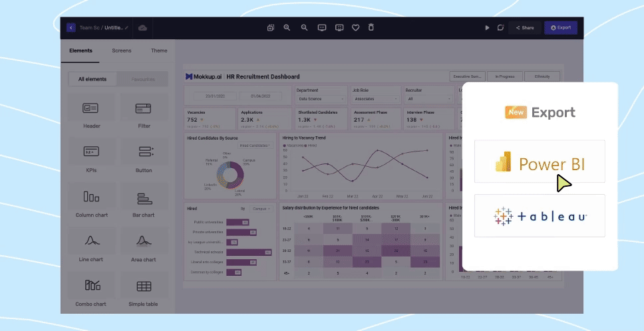Viewport: 644px width, 331px height.
Task: Click the 23/01/2022 start date field
Action: 210,96
